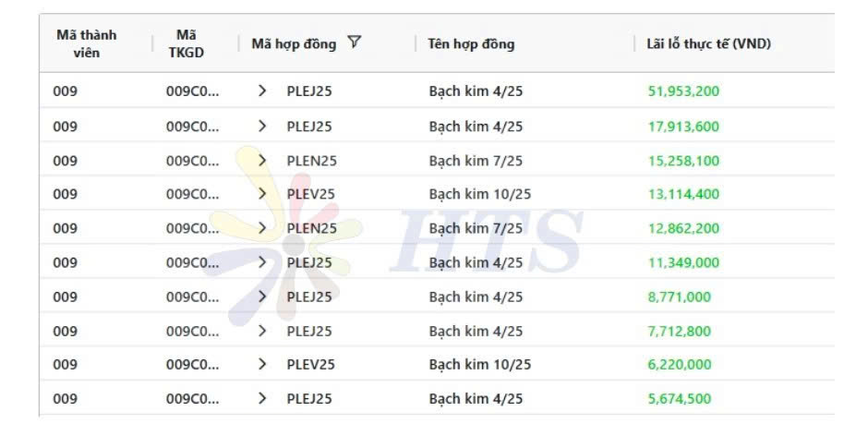Expand the PLEN25 row showing 12,862,200
The height and width of the screenshot is (424, 868).
point(262,228)
